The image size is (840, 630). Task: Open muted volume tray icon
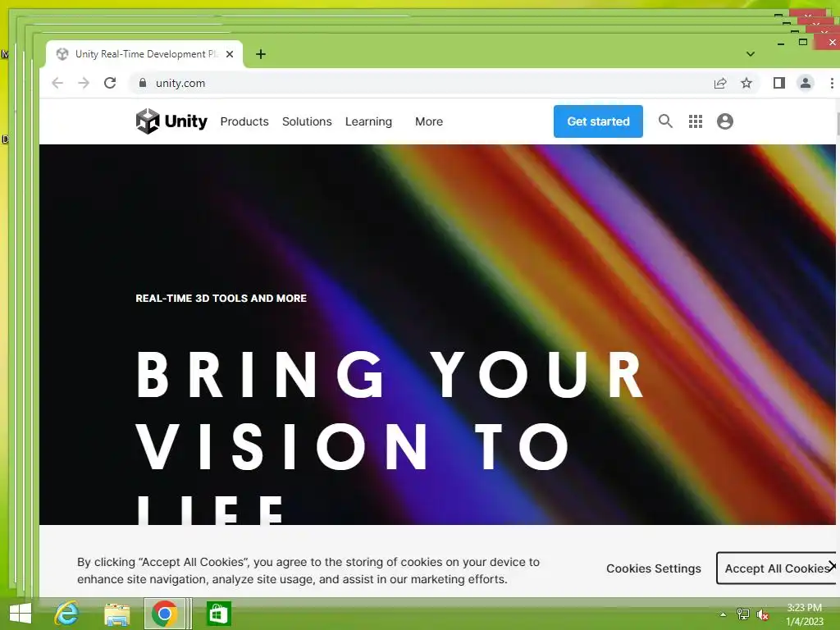click(762, 614)
